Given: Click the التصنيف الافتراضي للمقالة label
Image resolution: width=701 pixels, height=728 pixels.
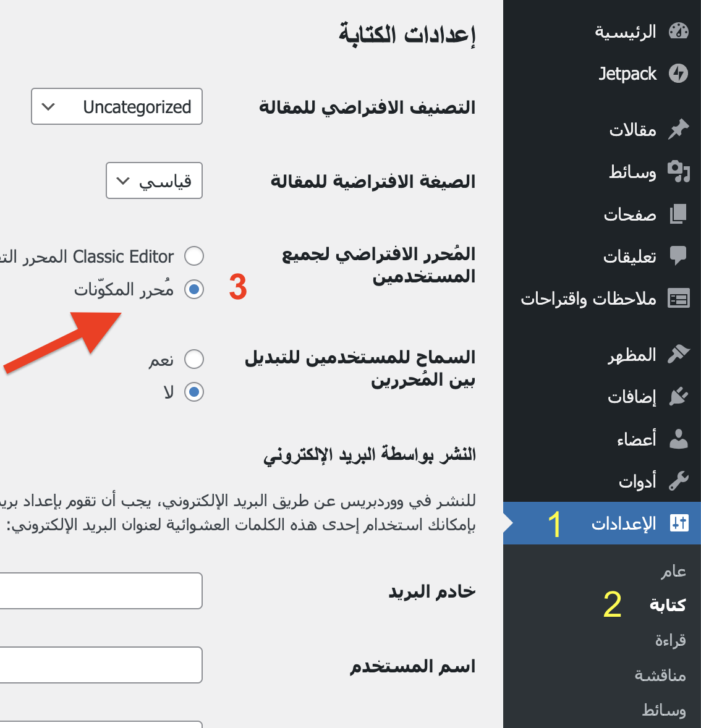Looking at the screenshot, I should click(367, 107).
